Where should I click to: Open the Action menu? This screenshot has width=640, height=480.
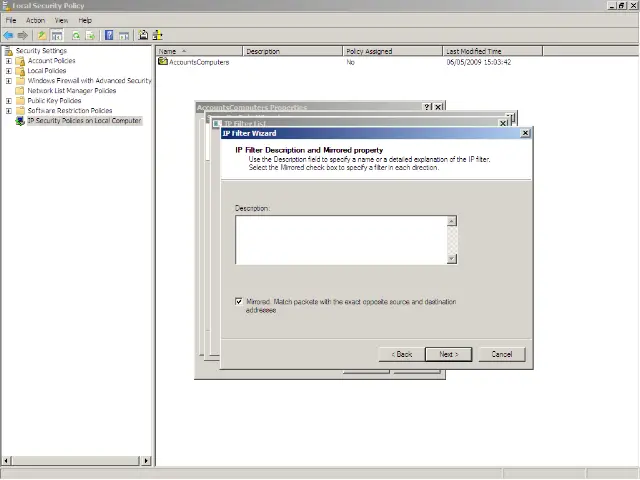[x=35, y=20]
